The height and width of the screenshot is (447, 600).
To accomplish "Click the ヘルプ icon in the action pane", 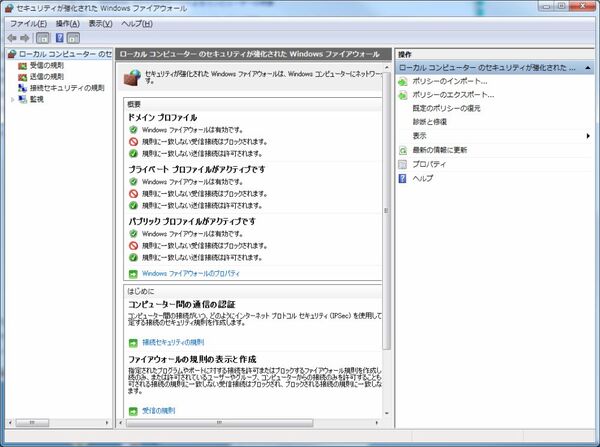I will (x=403, y=178).
